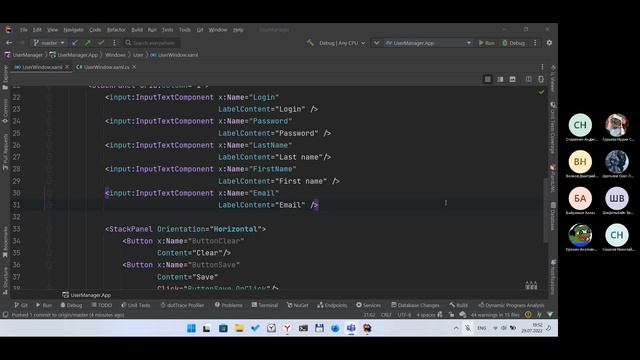Open Windows Start button on taskbar
The height and width of the screenshot is (360, 640).
(x=191, y=328)
